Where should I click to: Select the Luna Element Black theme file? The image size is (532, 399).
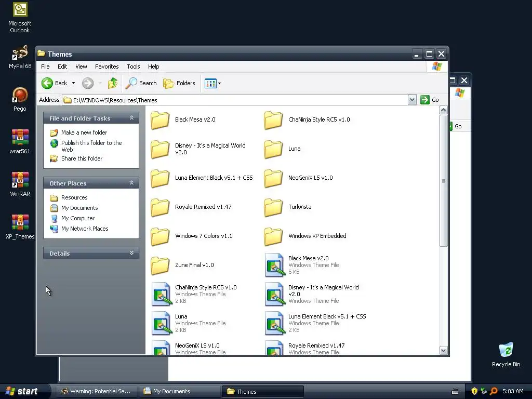click(x=315, y=323)
